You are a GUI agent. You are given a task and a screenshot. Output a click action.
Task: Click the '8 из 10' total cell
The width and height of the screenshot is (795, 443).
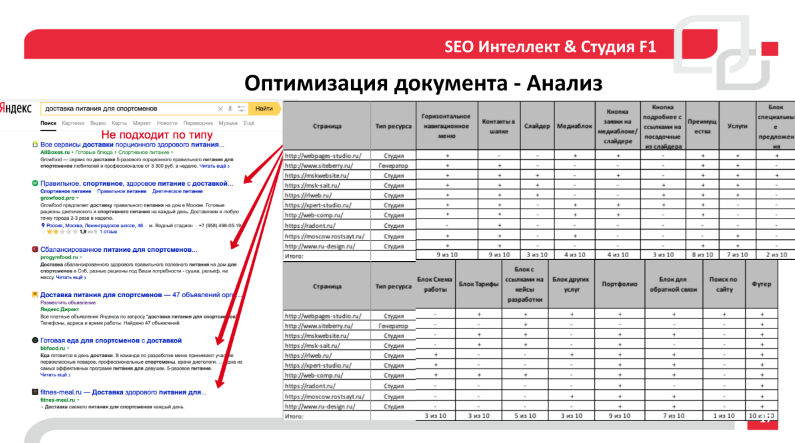(702, 255)
